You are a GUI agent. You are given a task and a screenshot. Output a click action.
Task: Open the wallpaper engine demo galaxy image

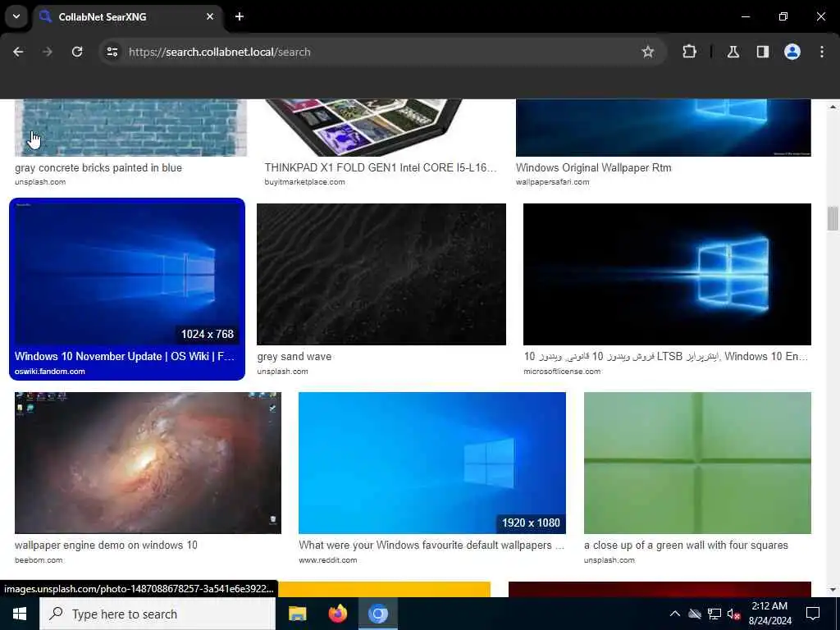coord(148,463)
